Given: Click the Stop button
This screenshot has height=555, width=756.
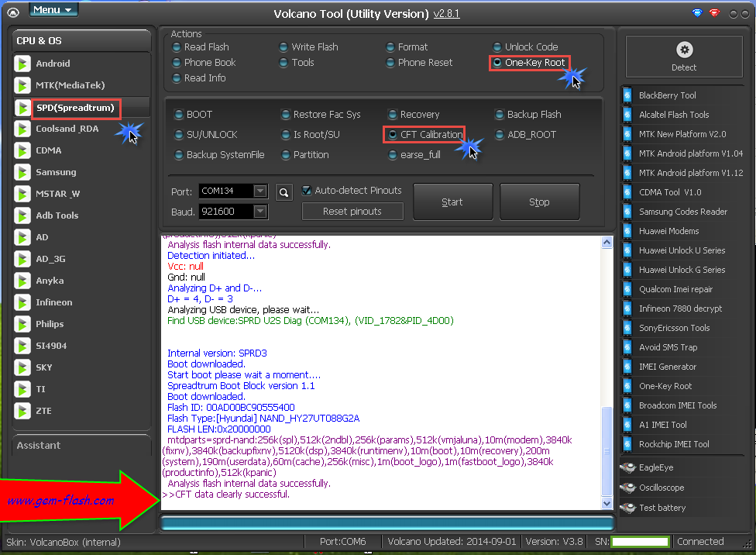Looking at the screenshot, I should 540,202.
